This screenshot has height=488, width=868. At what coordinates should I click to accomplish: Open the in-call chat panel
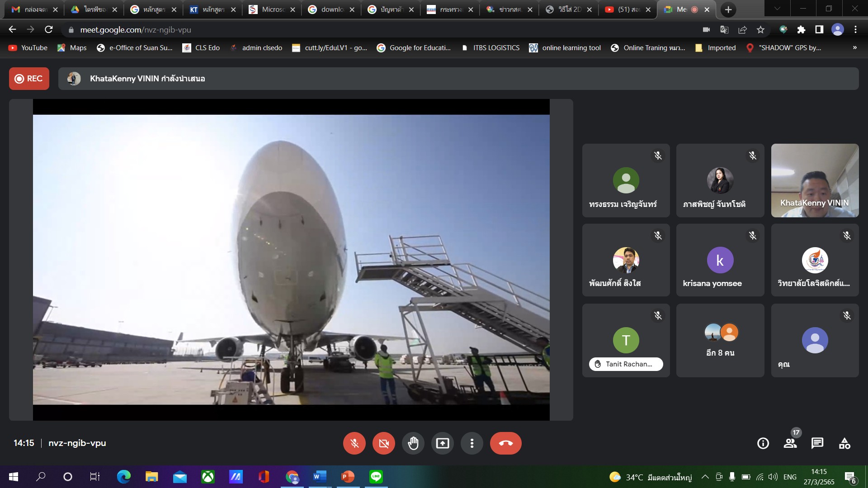[817, 443]
